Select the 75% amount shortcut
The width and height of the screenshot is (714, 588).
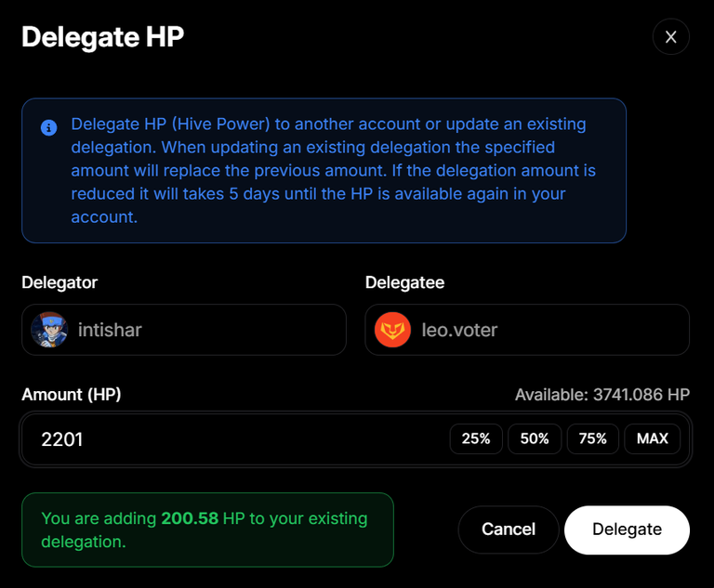(x=593, y=438)
